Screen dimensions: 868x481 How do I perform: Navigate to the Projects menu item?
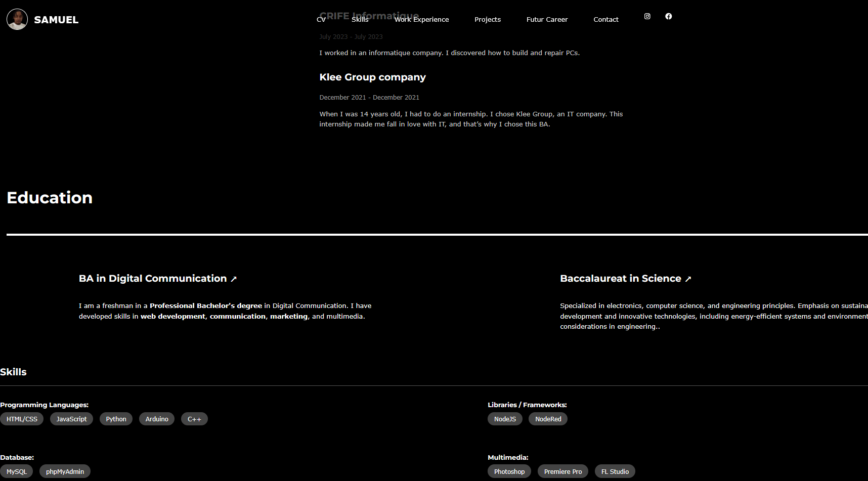487,20
